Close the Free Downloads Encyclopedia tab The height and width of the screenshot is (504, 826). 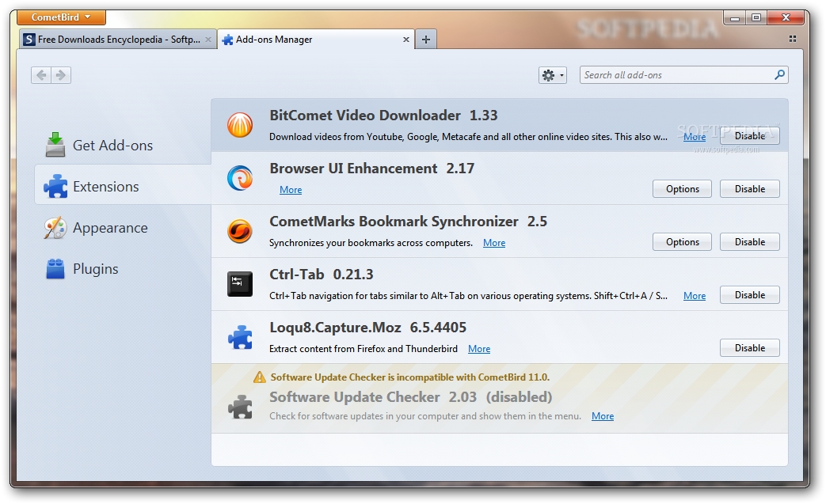click(208, 40)
